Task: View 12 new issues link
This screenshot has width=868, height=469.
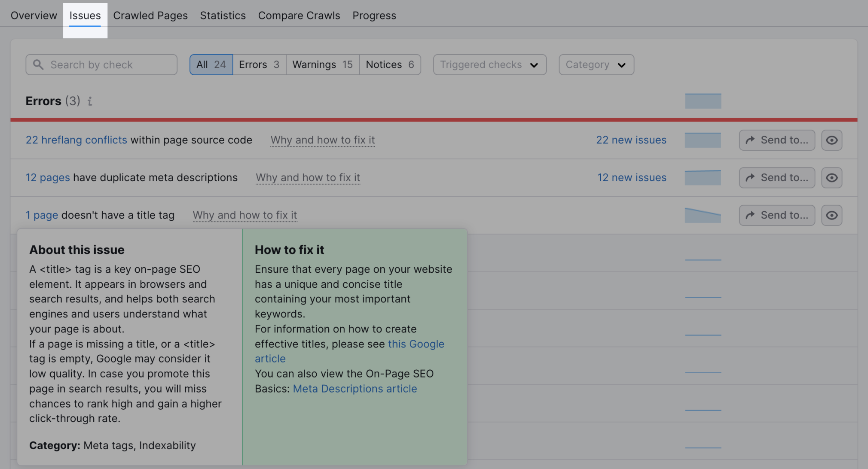Action: pyautogui.click(x=631, y=178)
